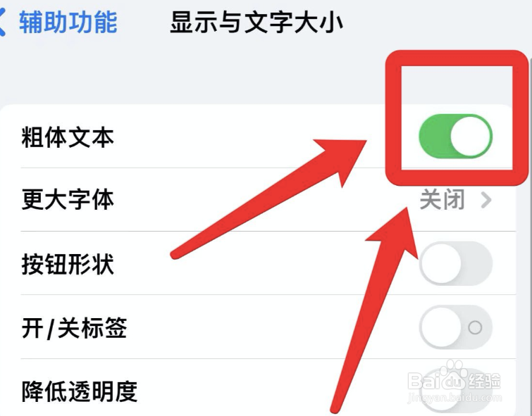Click the 显示与文字大小 page title
This screenshot has width=532, height=416.
(x=256, y=23)
